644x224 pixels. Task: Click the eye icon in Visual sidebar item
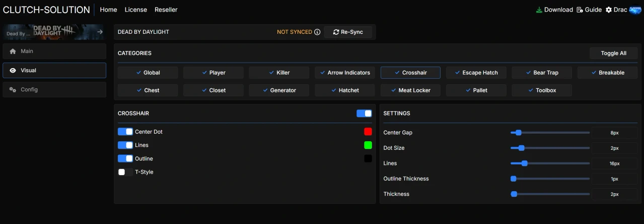pyautogui.click(x=13, y=71)
